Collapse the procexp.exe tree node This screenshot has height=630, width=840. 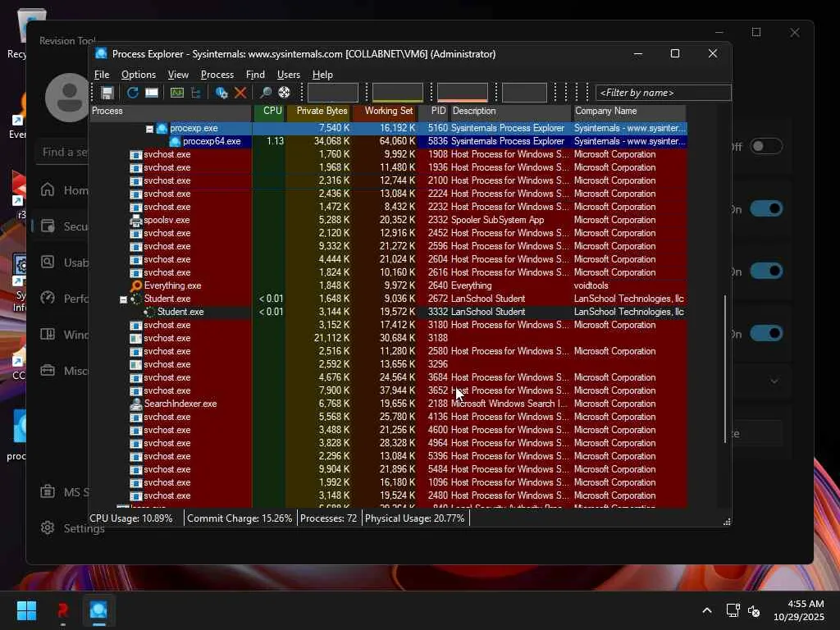149,129
